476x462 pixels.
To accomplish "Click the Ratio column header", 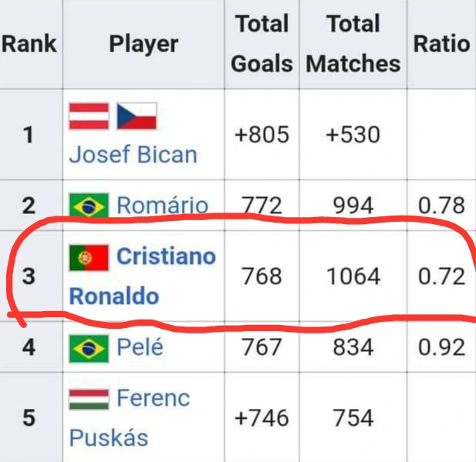I will pyautogui.click(x=441, y=44).
